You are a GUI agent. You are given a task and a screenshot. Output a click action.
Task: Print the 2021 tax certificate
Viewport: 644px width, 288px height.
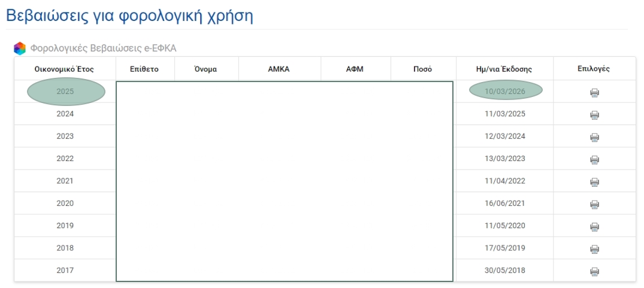click(x=594, y=182)
